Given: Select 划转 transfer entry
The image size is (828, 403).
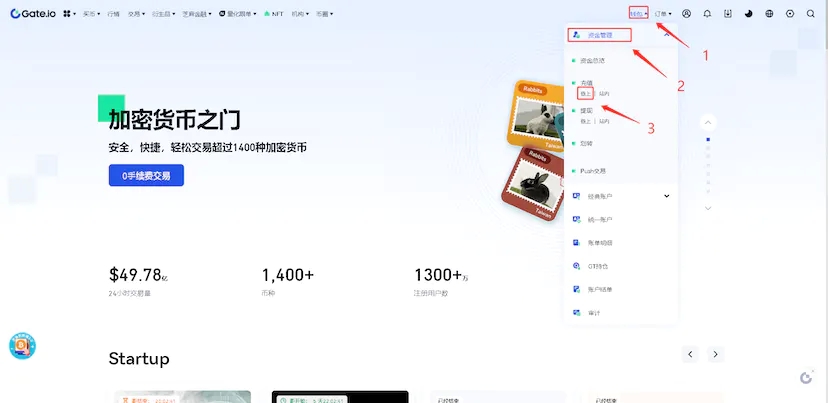Looking at the screenshot, I should [x=586, y=143].
